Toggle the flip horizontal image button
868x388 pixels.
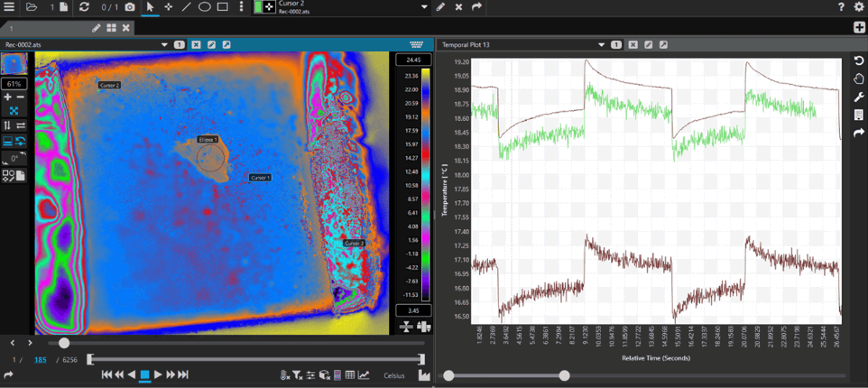(x=20, y=125)
